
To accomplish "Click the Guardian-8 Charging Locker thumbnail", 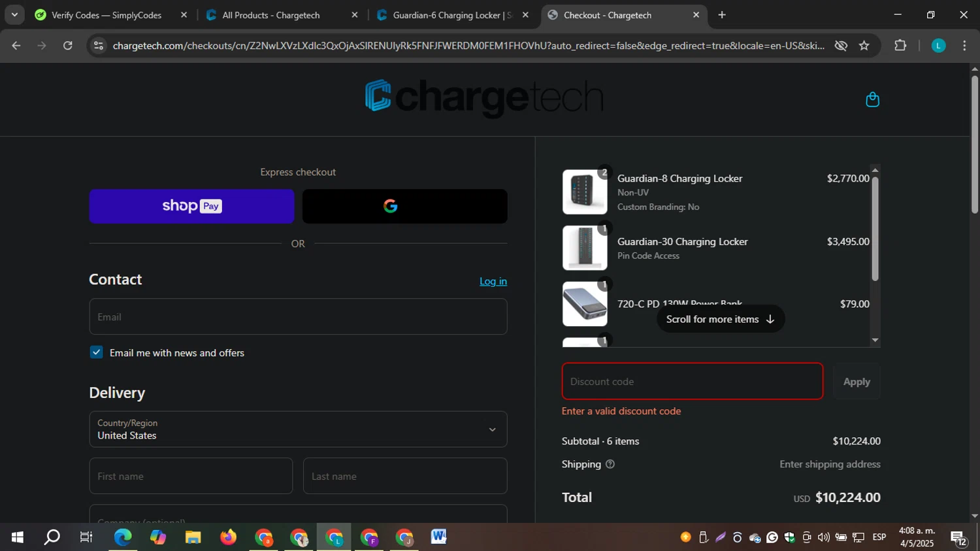I will click(x=585, y=192).
